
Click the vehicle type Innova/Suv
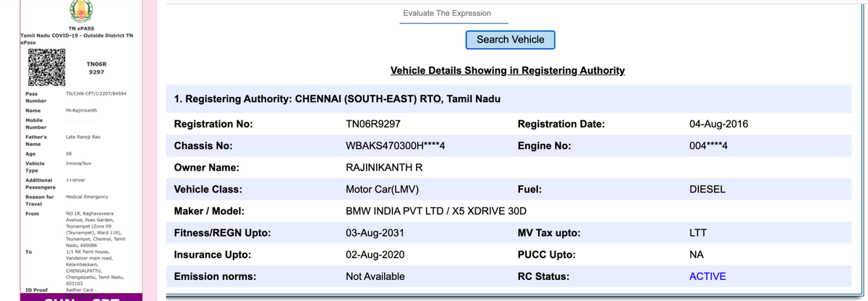(x=80, y=164)
